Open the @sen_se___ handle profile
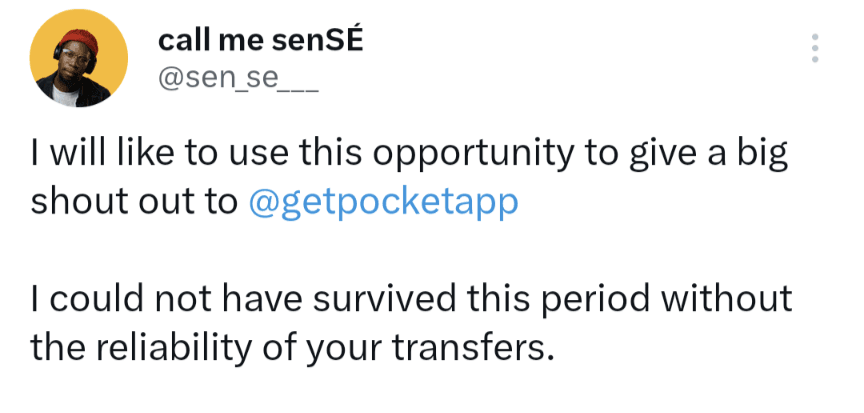Image resolution: width=864 pixels, height=413 pixels. [x=238, y=80]
